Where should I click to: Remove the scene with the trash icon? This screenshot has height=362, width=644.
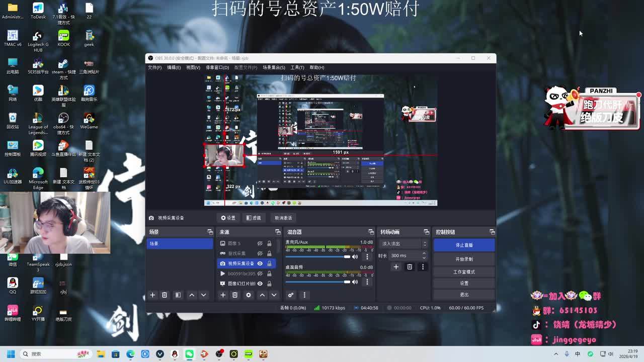click(x=165, y=295)
